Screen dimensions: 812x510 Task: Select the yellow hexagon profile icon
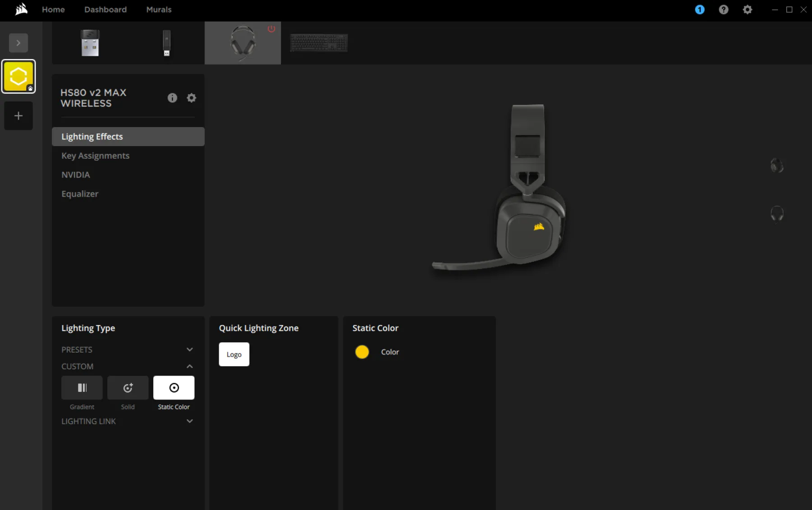(x=18, y=76)
